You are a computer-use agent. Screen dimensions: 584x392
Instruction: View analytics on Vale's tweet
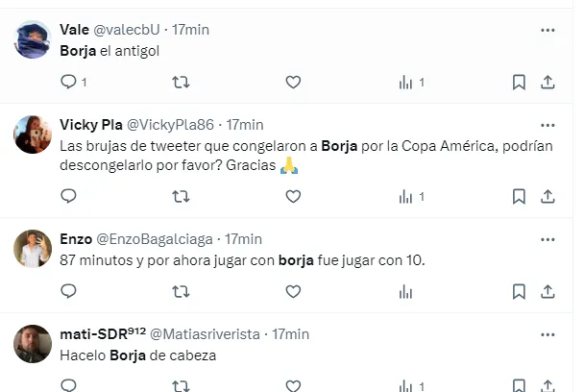click(405, 82)
